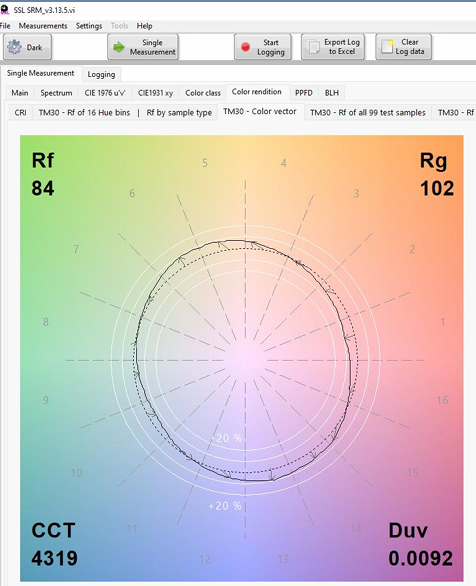Click the Dark gear icon
476x586 pixels.
[15, 47]
